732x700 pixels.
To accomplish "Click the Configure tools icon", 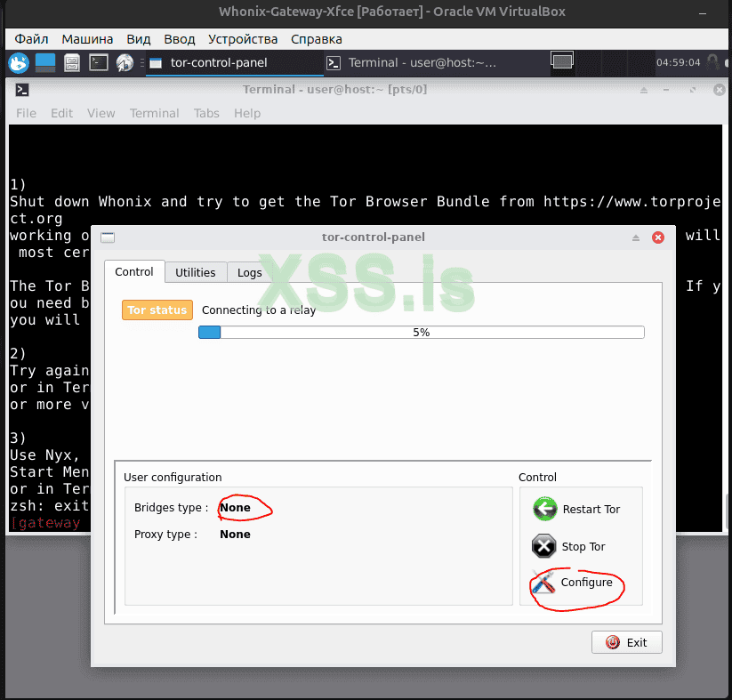I will tap(543, 583).
